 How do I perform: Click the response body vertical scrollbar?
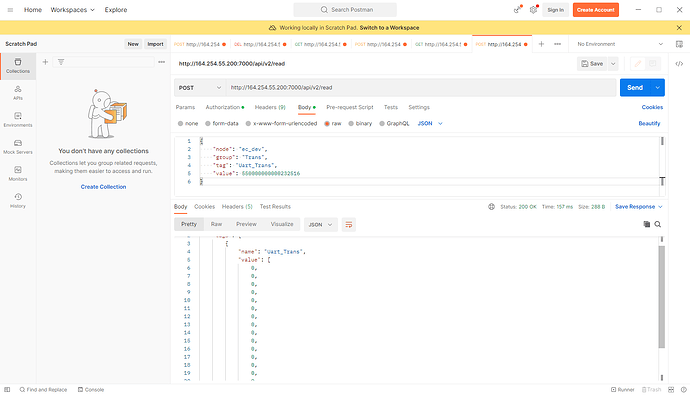(661, 297)
